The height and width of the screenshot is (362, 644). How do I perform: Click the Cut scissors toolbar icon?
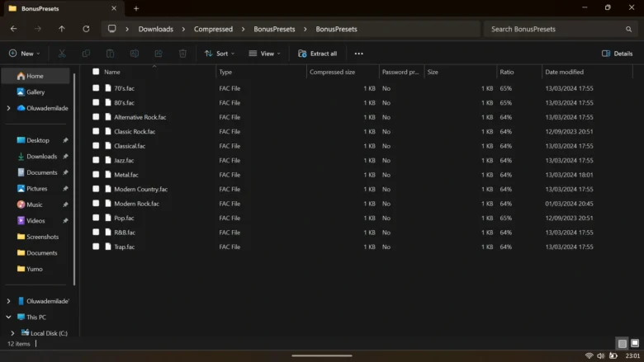click(61, 54)
